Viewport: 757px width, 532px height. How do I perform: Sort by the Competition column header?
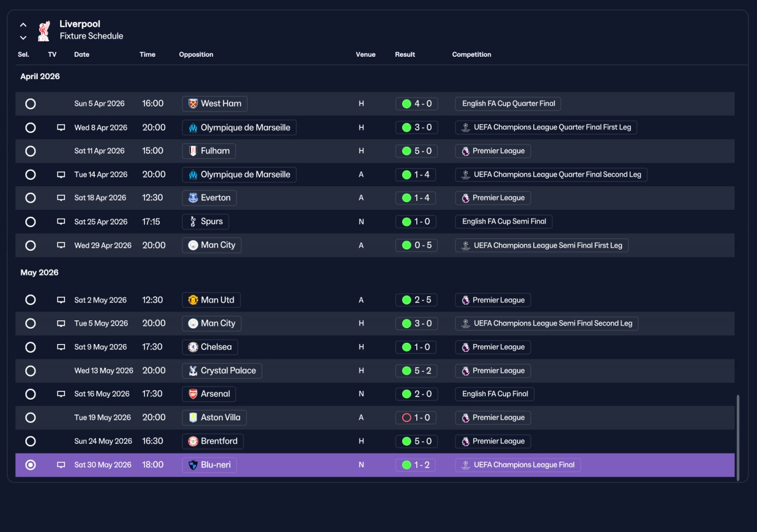coord(471,54)
